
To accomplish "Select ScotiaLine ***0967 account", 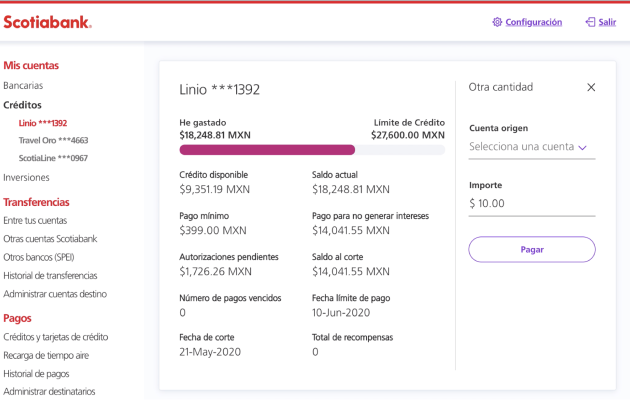I will (53, 158).
